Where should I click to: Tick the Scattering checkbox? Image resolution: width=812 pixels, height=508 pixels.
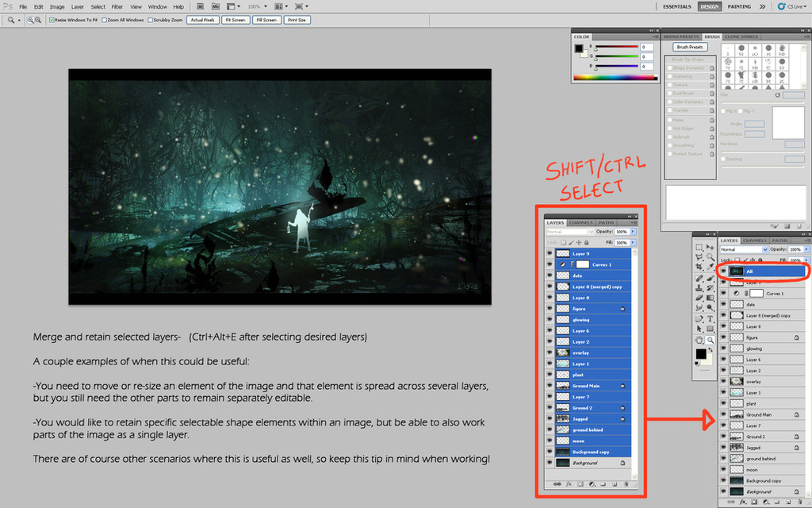tap(669, 76)
